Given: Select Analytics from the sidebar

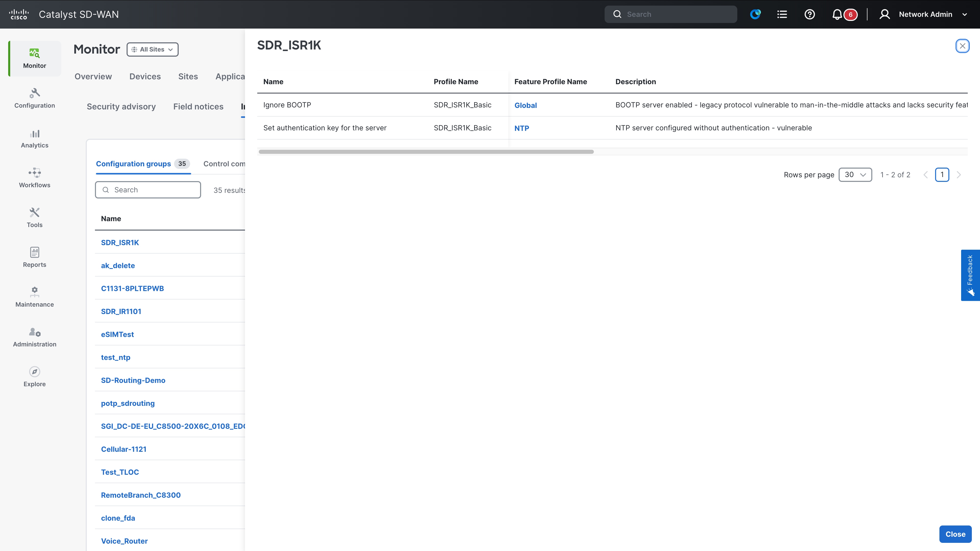Looking at the screenshot, I should coord(34,138).
